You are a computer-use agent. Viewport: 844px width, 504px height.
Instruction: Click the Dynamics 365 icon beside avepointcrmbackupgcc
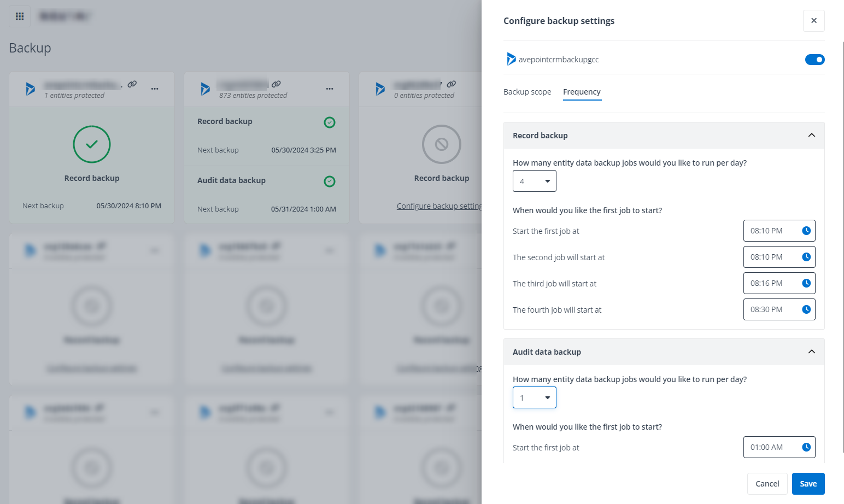click(x=511, y=59)
